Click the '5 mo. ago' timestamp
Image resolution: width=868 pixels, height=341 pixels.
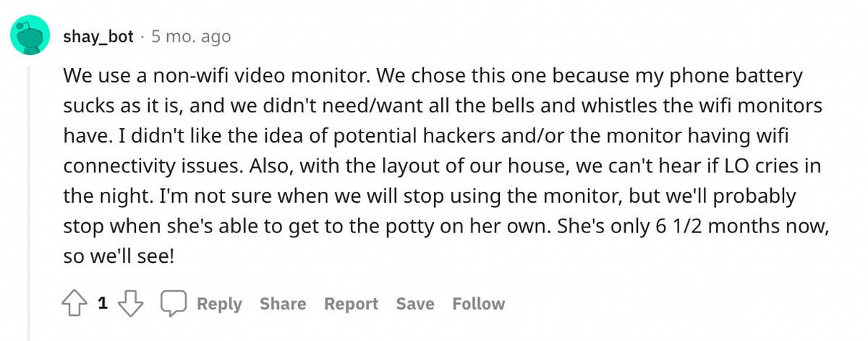[191, 36]
